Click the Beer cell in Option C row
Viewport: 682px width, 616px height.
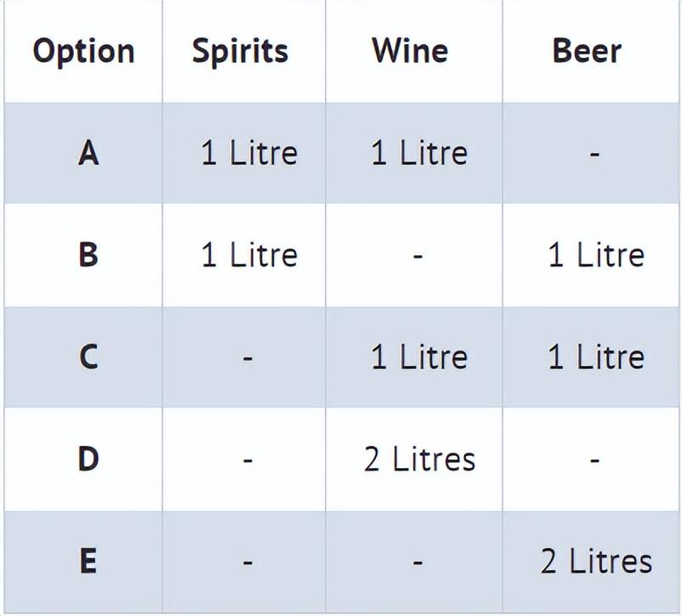(x=595, y=356)
